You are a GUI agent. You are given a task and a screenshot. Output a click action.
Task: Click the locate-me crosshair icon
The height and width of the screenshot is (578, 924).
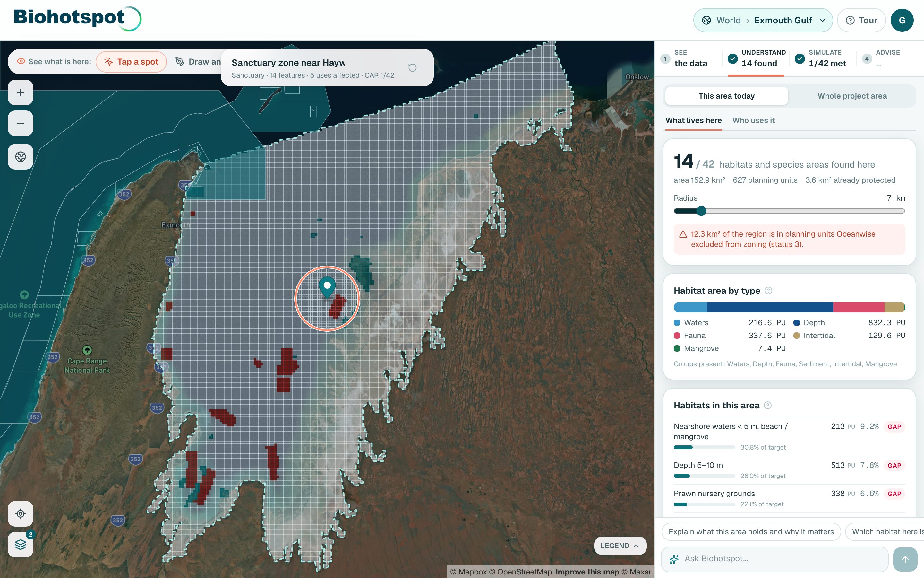[x=21, y=514]
